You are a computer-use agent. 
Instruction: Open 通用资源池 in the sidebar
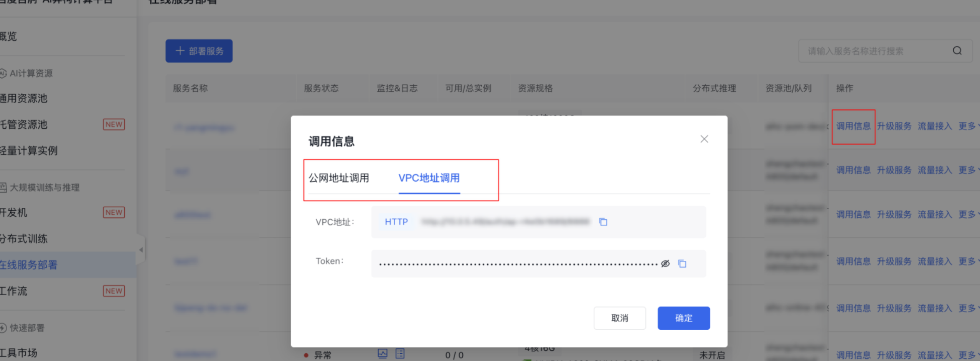click(x=24, y=98)
